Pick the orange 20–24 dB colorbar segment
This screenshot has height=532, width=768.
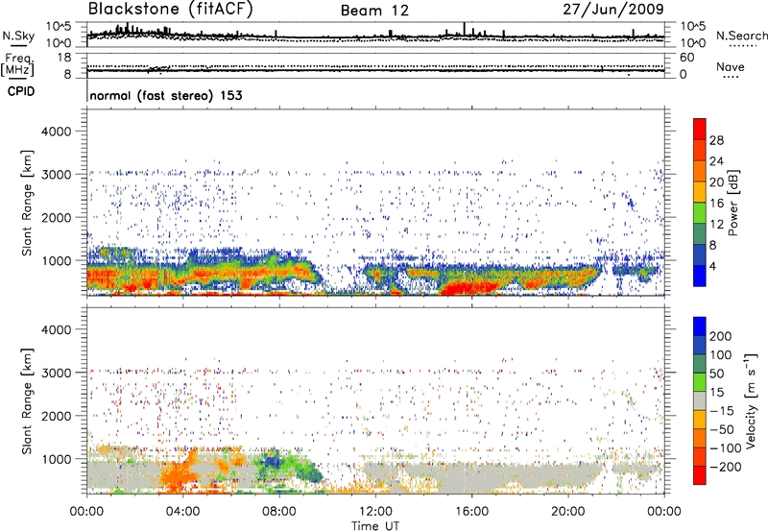700,171
